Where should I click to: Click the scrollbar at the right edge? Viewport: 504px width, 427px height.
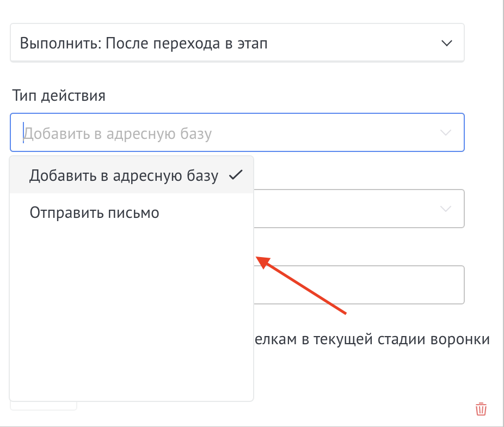click(x=501, y=213)
